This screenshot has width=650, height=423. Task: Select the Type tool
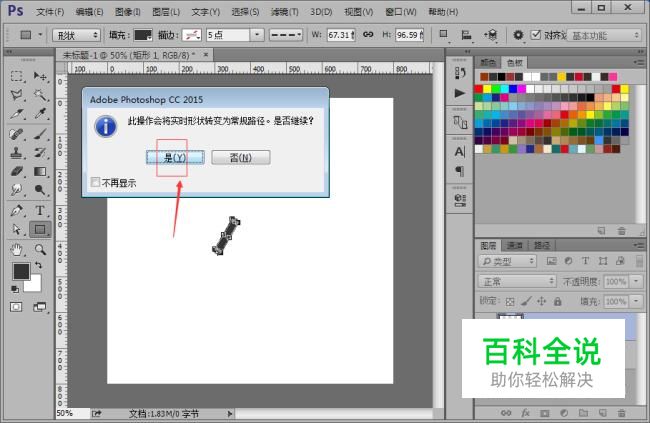point(40,210)
